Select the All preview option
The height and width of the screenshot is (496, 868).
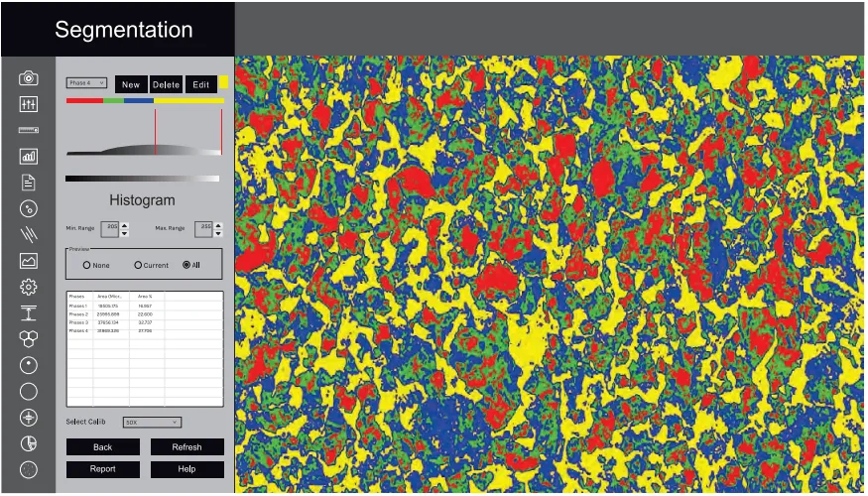[186, 265]
